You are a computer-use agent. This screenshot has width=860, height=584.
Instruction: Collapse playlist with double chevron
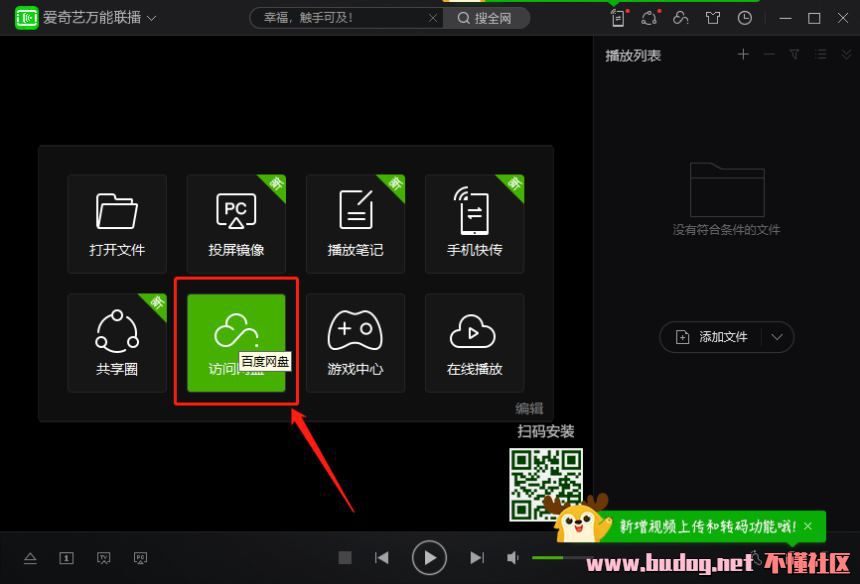pos(846,54)
